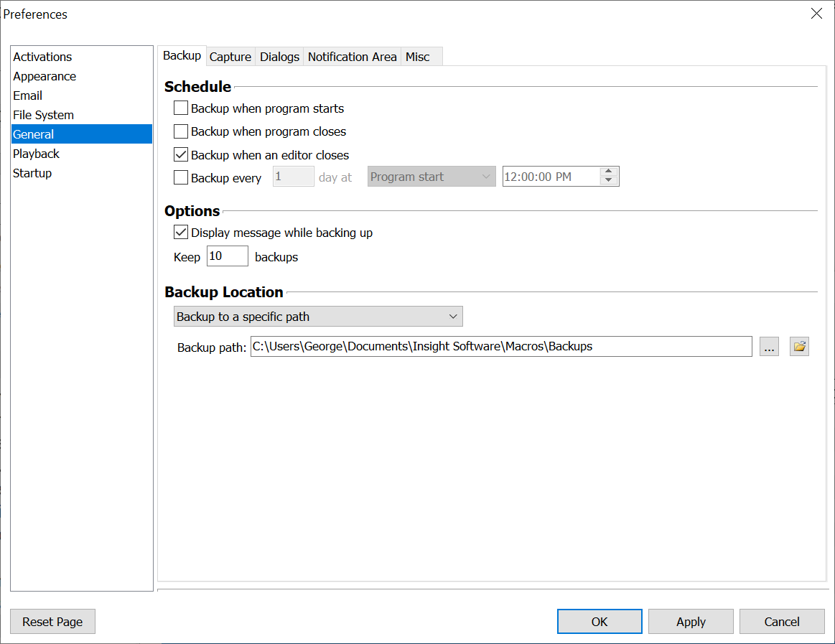Close the Preferences dialog window
The height and width of the screenshot is (644, 835).
pyautogui.click(x=816, y=14)
